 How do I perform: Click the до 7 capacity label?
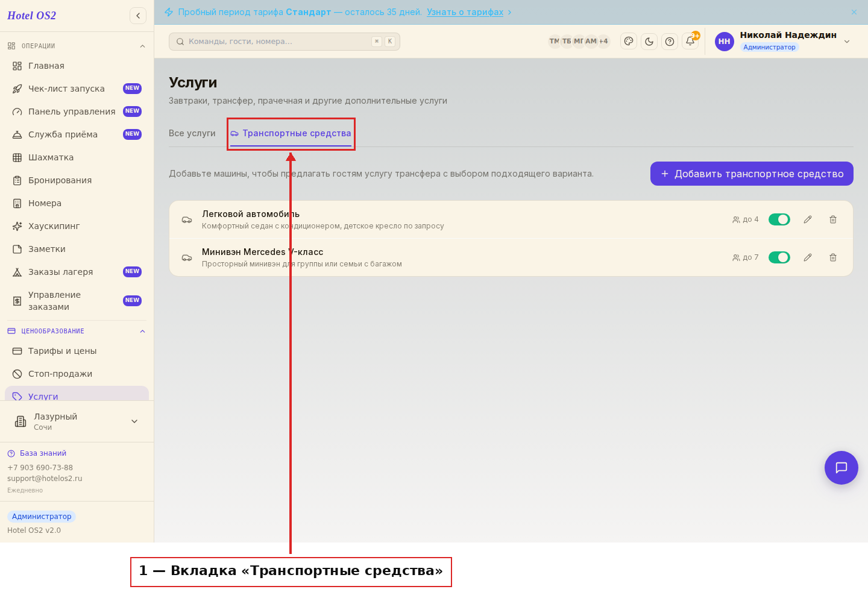746,257
